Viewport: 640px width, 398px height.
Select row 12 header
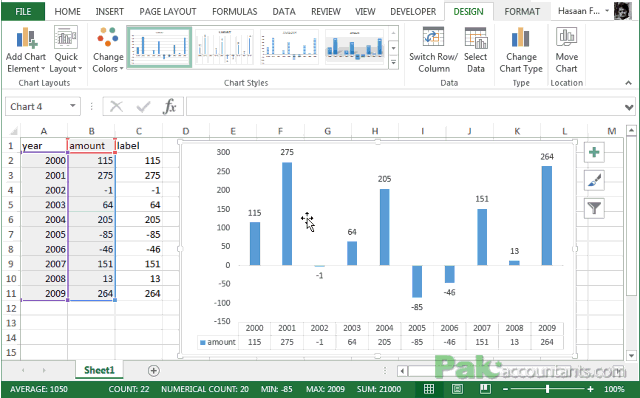pyautogui.click(x=11, y=308)
